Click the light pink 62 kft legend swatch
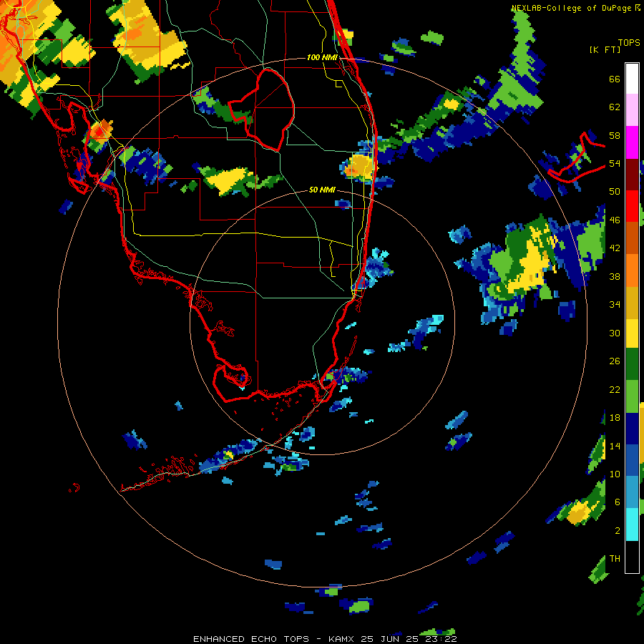The image size is (644, 644). (632, 109)
